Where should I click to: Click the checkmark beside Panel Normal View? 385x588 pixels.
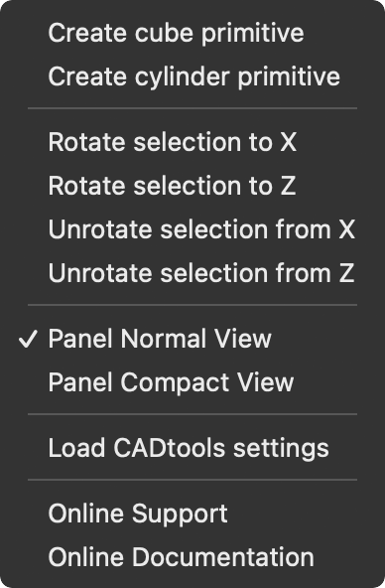coord(28,339)
